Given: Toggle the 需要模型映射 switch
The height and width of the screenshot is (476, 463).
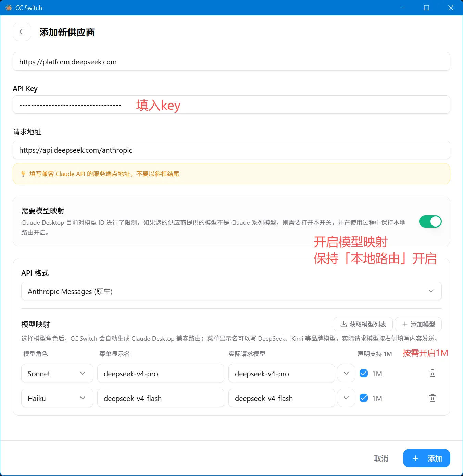Looking at the screenshot, I should point(430,221).
